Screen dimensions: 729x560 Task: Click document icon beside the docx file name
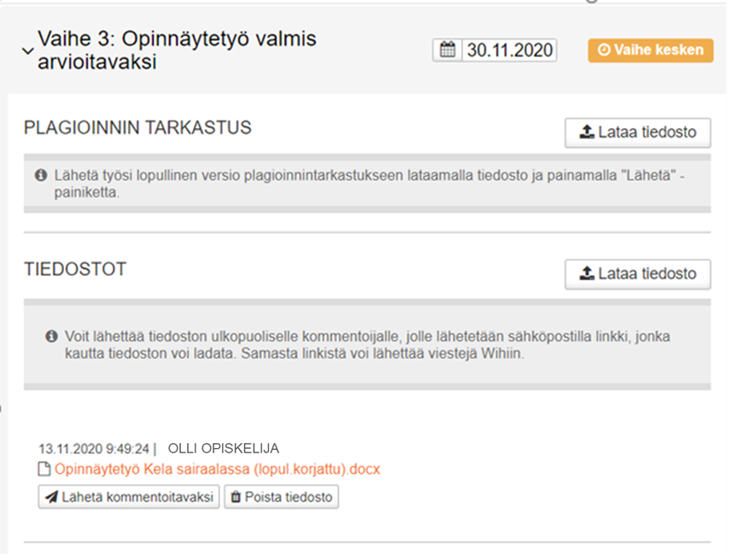[x=45, y=470]
